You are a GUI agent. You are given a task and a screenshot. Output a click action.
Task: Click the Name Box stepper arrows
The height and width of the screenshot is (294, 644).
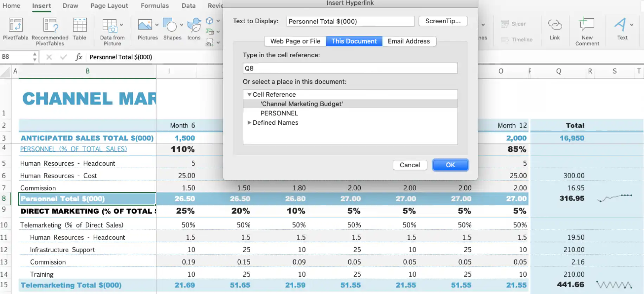(x=34, y=57)
